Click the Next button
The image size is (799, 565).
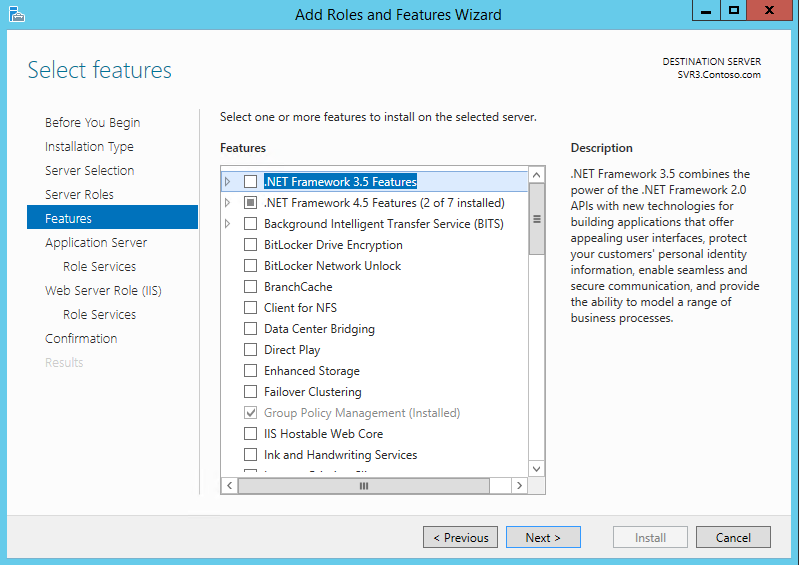tap(543, 537)
